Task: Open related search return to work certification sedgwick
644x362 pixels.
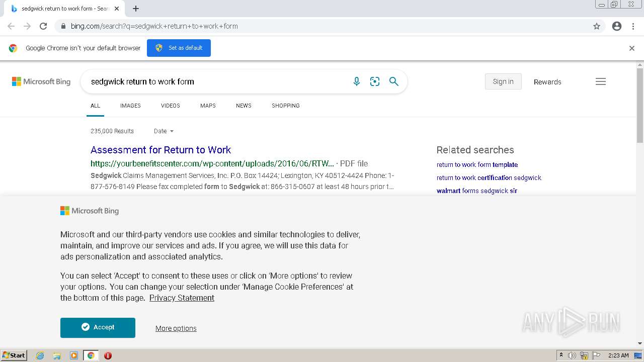Action: pyautogui.click(x=489, y=177)
